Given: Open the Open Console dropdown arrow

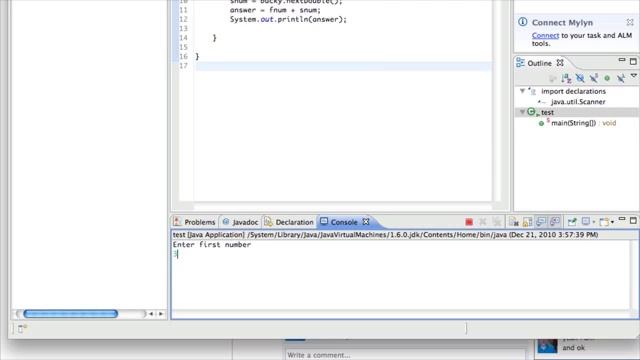Looking at the screenshot, I should pyautogui.click(x=612, y=222).
